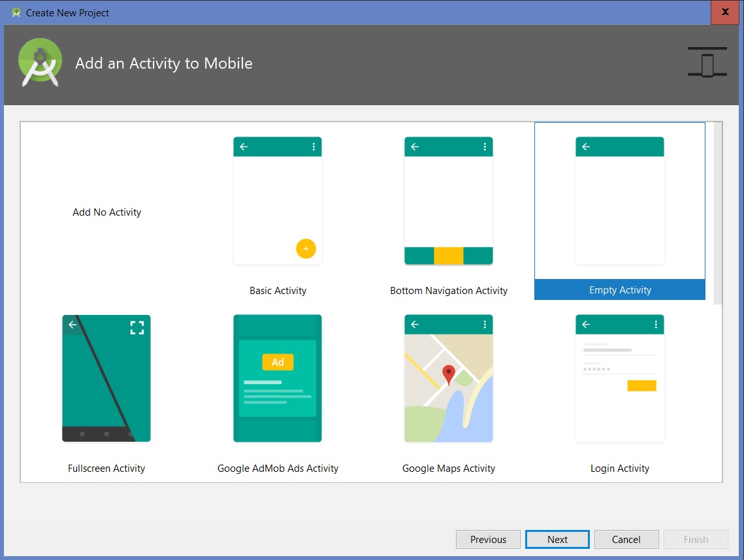Select the Google Maps Activity template
This screenshot has height=560, width=744.
click(449, 379)
